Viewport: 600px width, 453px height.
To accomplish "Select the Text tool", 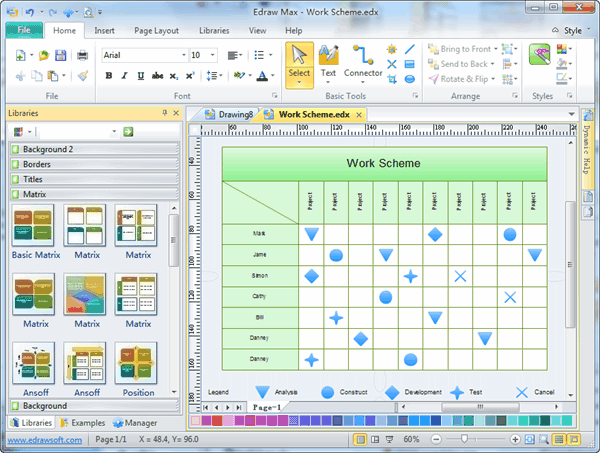I will click(328, 62).
